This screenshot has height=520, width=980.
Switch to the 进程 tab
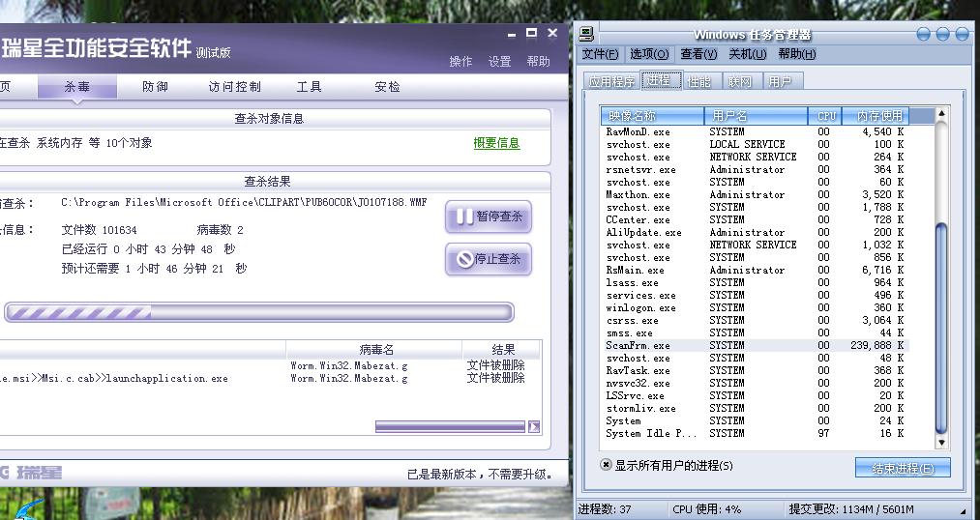point(661,80)
